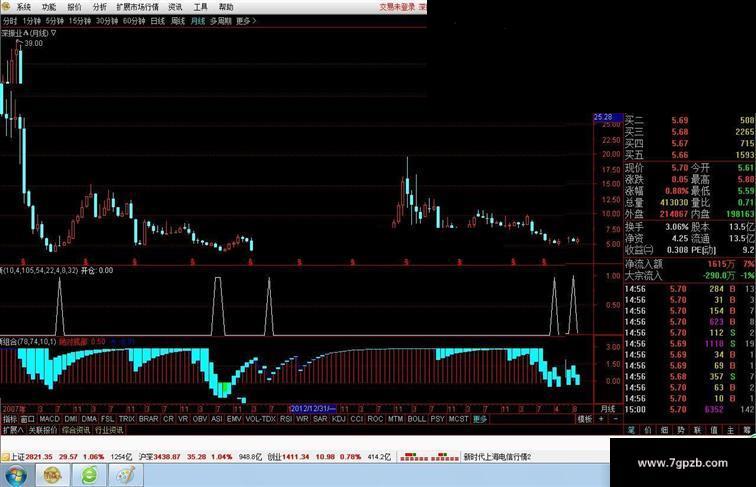This screenshot has height=487, width=756.
Task: Select the DMI indicator
Action: [70, 419]
